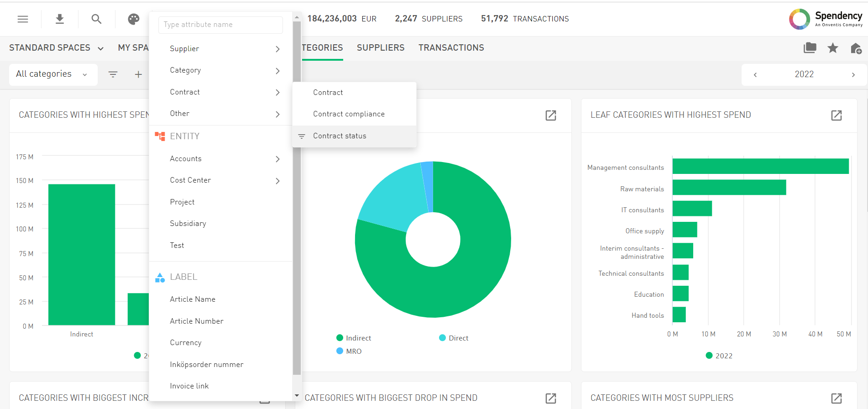Expand the Supplier attribute submenu
The width and height of the screenshot is (868, 409).
click(x=224, y=49)
